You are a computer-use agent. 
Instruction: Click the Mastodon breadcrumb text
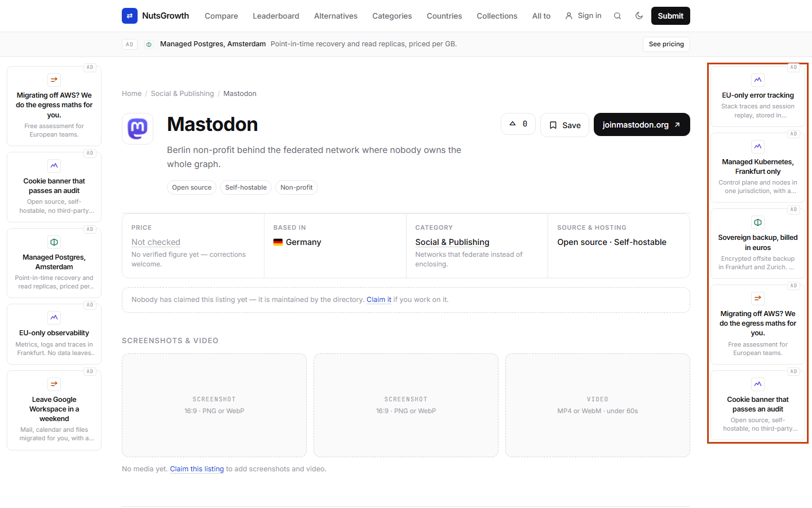point(240,94)
